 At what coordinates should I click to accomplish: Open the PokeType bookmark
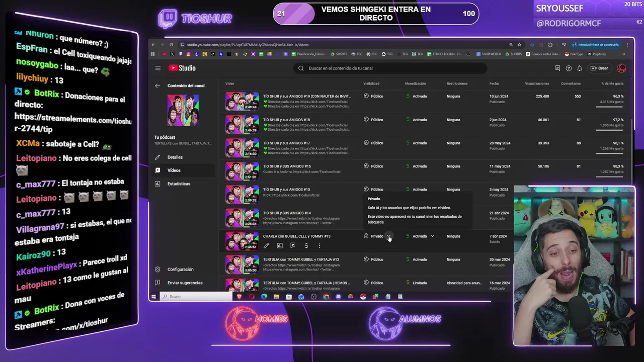click(573, 54)
